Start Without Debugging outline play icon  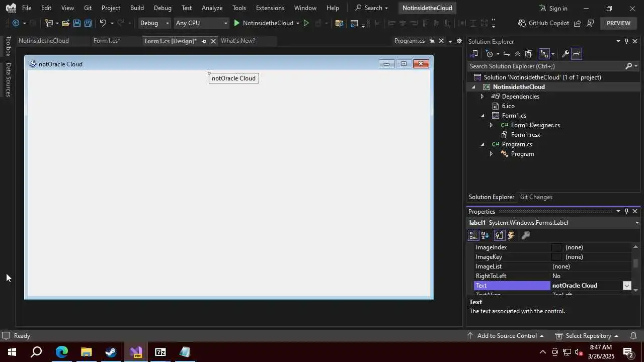[306, 23]
